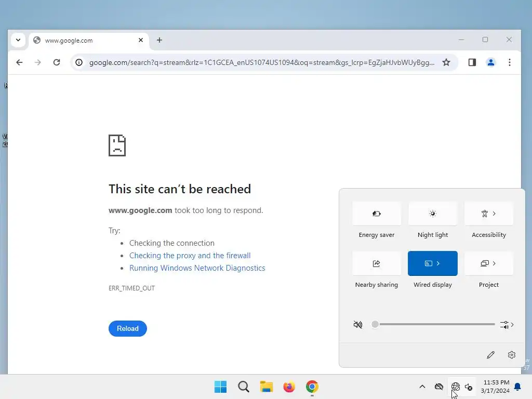Viewport: 532px width, 399px height.
Task: Click the volume slider track
Action: [x=433, y=324]
